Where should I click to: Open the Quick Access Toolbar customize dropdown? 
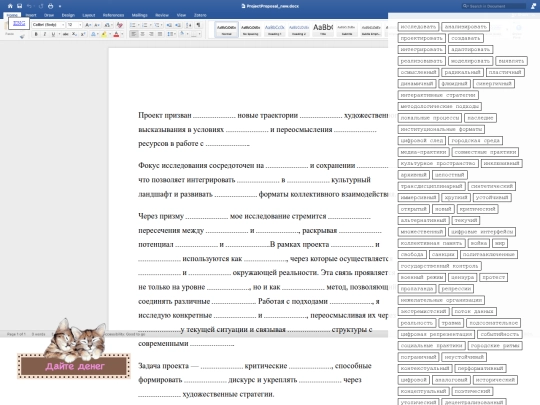(60, 6)
